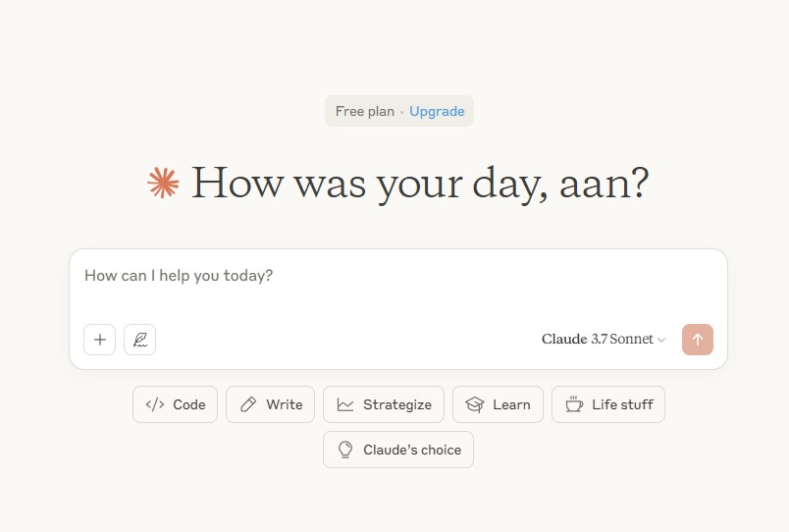Click the orange Claude starburst logo
Image resolution: width=789 pixels, height=532 pixels.
pyautogui.click(x=163, y=183)
